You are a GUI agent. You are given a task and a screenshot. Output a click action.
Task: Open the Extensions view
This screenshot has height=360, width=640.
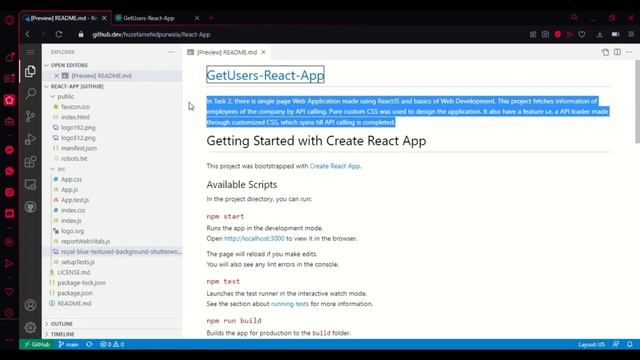click(x=30, y=162)
